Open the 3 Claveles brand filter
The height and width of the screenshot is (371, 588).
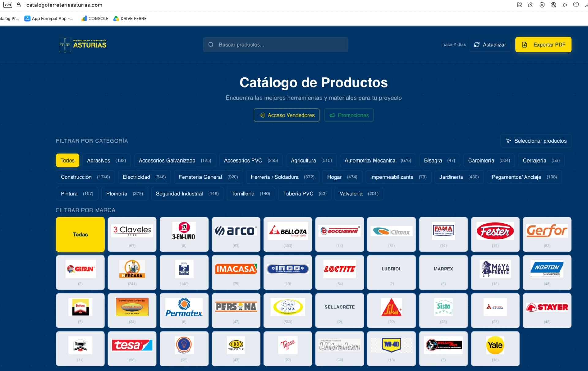coord(132,234)
